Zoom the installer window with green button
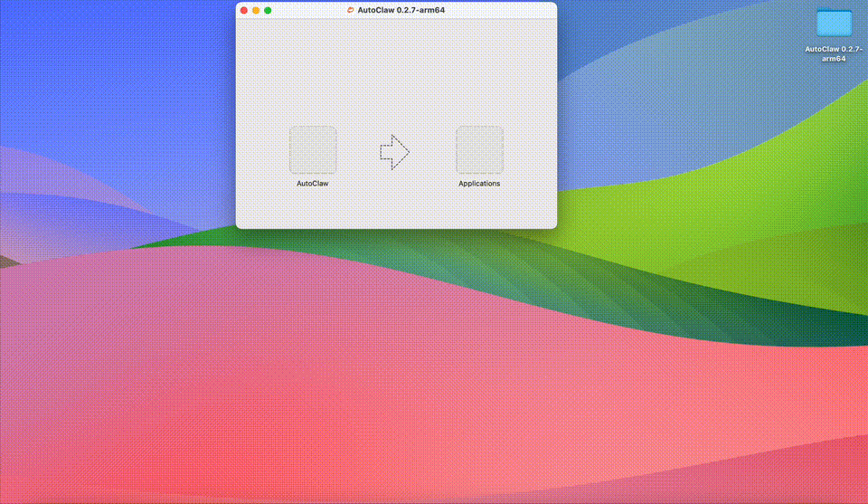The width and height of the screenshot is (868, 504). coord(268,10)
